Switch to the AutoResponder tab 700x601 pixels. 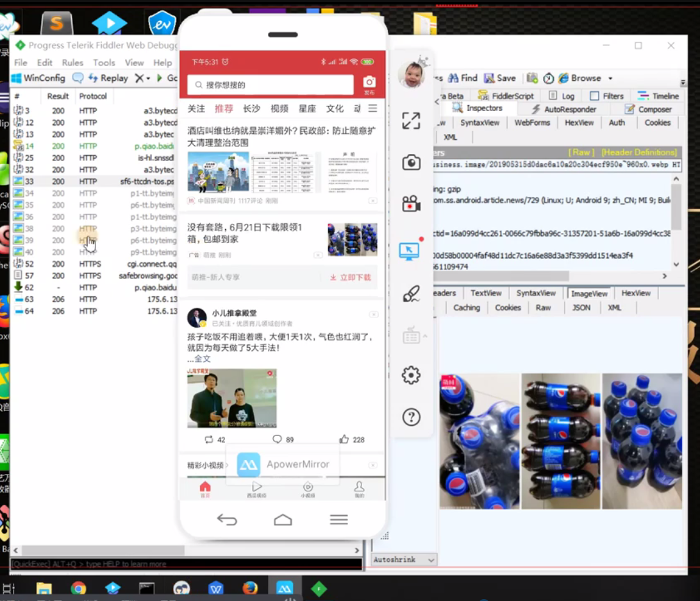[564, 109]
